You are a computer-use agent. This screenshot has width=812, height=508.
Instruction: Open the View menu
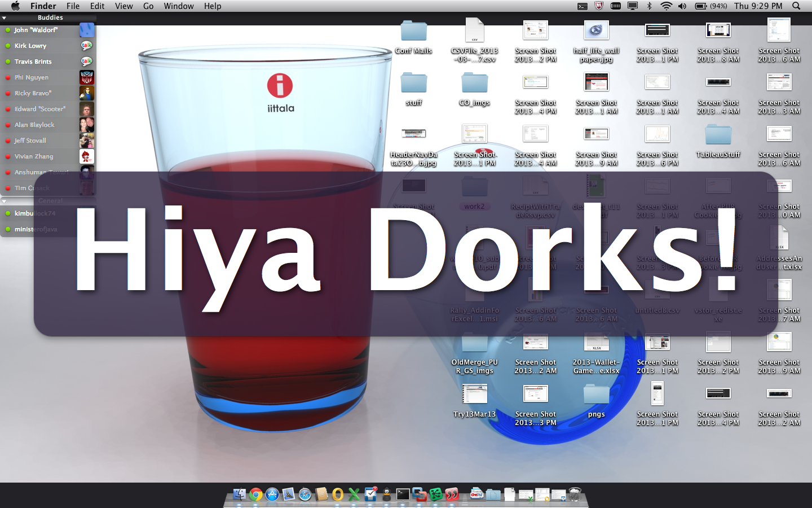[x=123, y=6]
